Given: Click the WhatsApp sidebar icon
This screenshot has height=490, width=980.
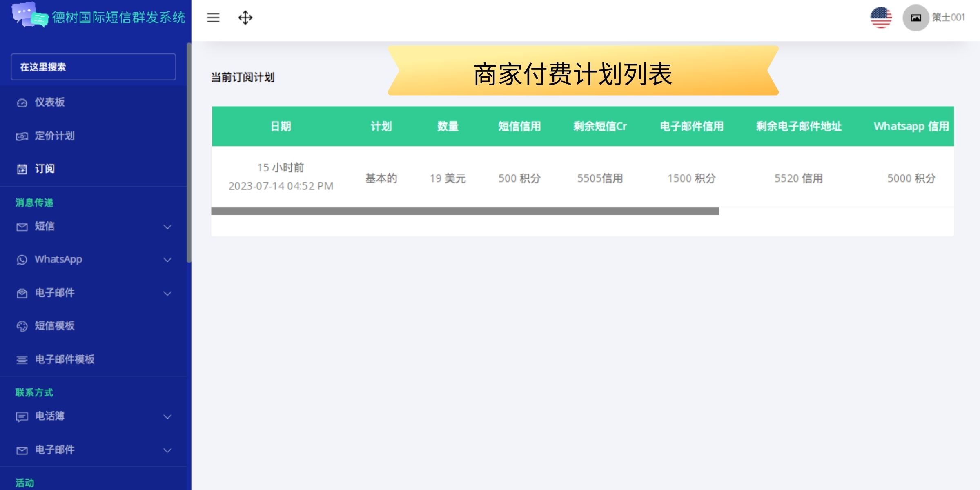Looking at the screenshot, I should pyautogui.click(x=22, y=260).
